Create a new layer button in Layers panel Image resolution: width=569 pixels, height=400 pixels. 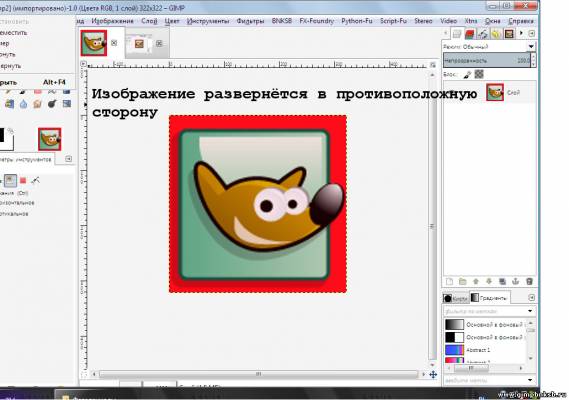pos(449,282)
